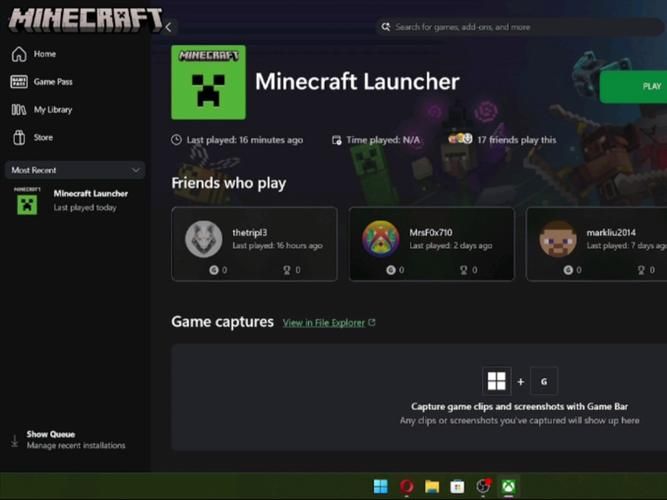This screenshot has height=500, width=667.
Task: Open the Xbox app taskbar icon
Action: 508,486
